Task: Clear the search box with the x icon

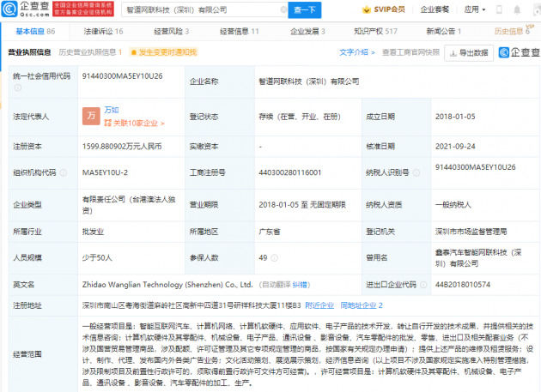Action: 283,9
